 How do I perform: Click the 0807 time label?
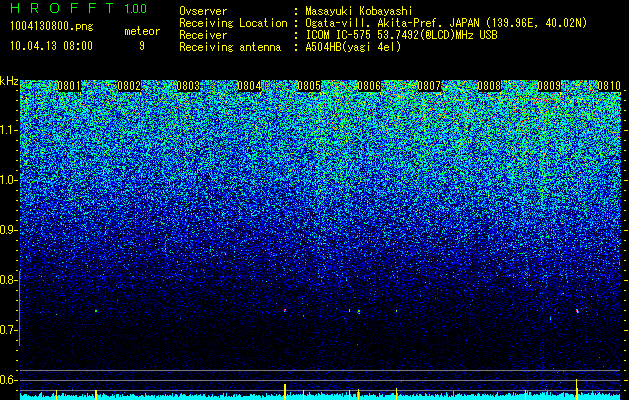[429, 86]
